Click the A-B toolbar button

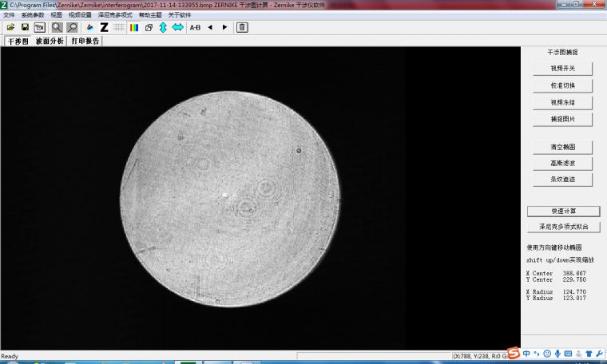click(x=195, y=27)
